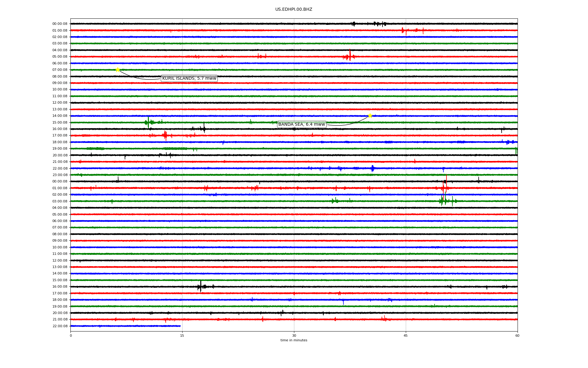Click the US.EDHPI.00.BHZ plot title
The width and height of the screenshot is (588, 368).
[x=293, y=10]
